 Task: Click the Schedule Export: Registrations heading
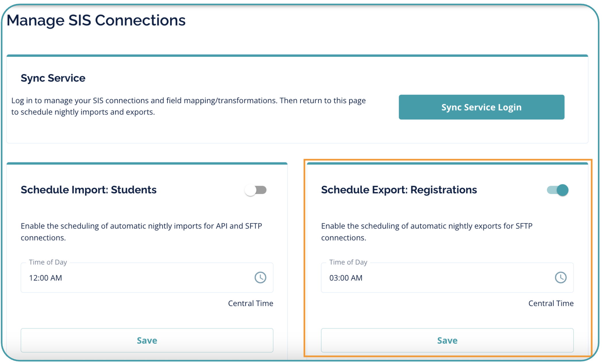tap(399, 190)
